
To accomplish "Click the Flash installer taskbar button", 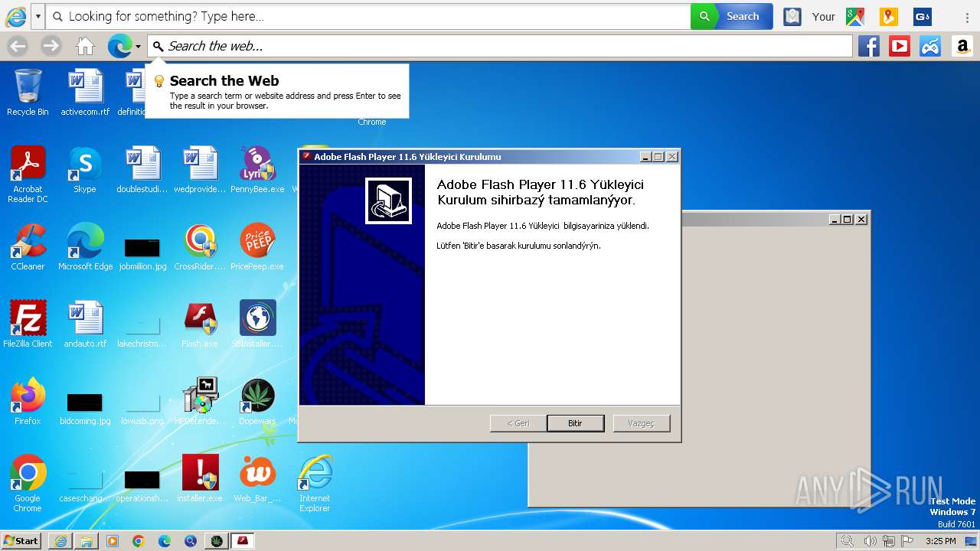I will pos(243,541).
